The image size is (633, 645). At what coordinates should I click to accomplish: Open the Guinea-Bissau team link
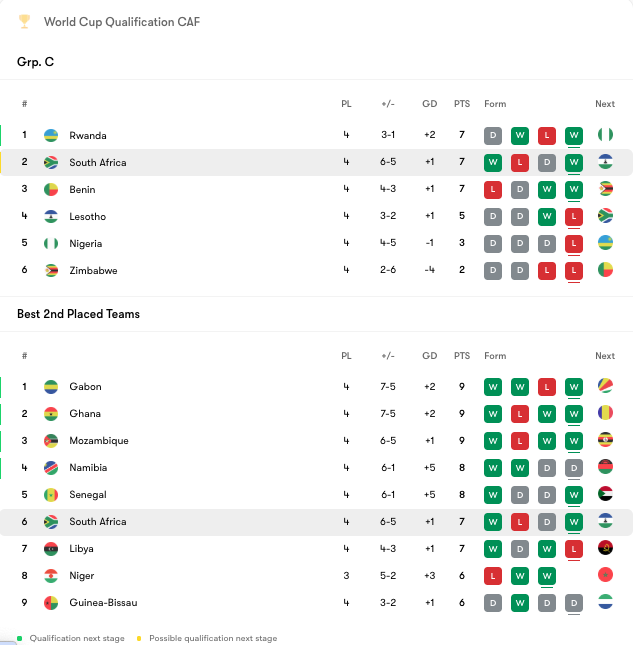103,603
